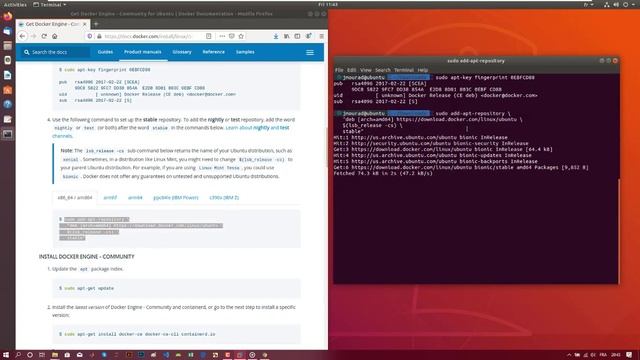Open the Search menu in the terminal
Screen dimensions: 640x360
pos(383,70)
